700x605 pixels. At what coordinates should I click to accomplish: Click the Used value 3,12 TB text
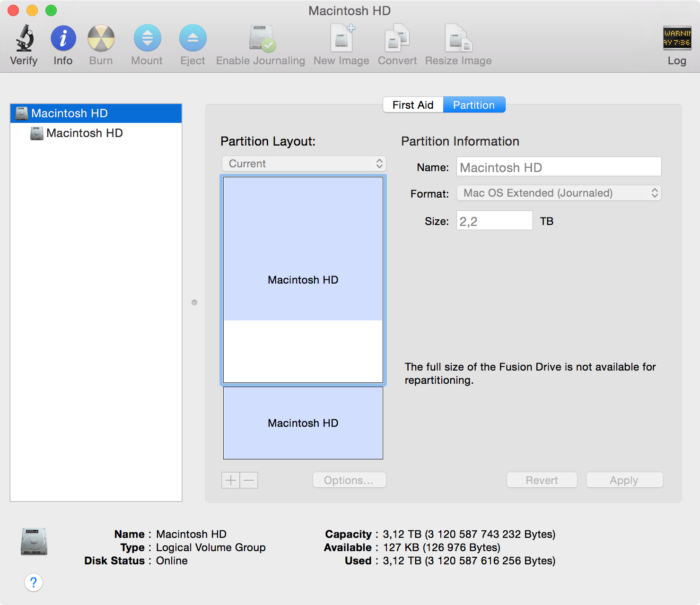pos(469,561)
